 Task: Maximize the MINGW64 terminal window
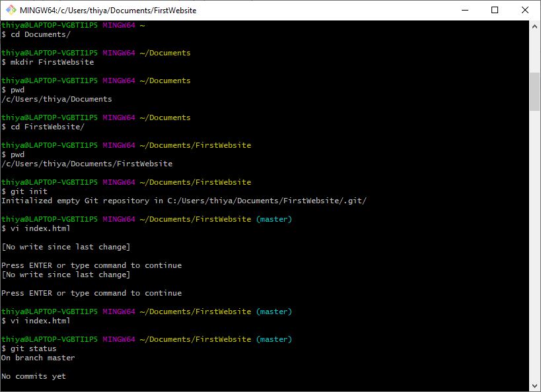tap(494, 10)
